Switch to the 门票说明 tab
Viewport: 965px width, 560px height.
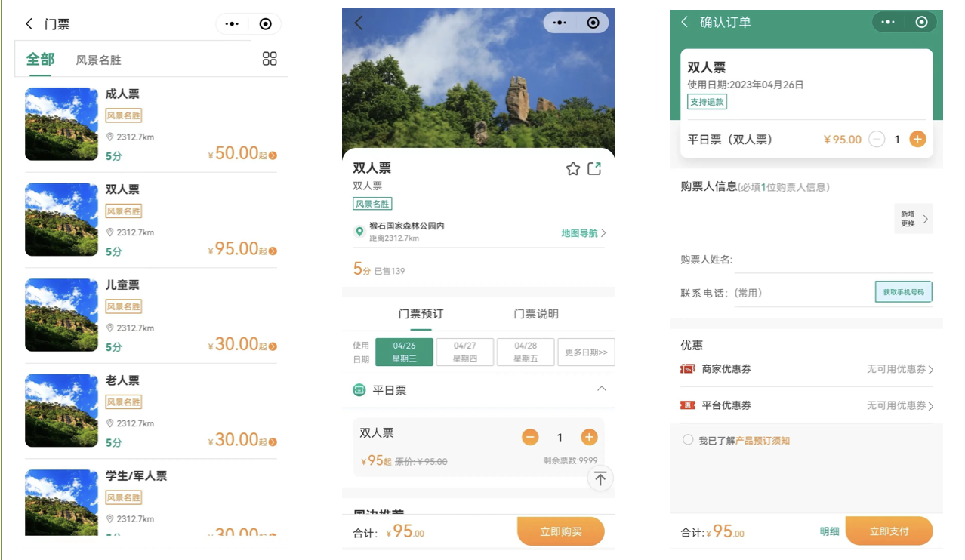pos(536,314)
